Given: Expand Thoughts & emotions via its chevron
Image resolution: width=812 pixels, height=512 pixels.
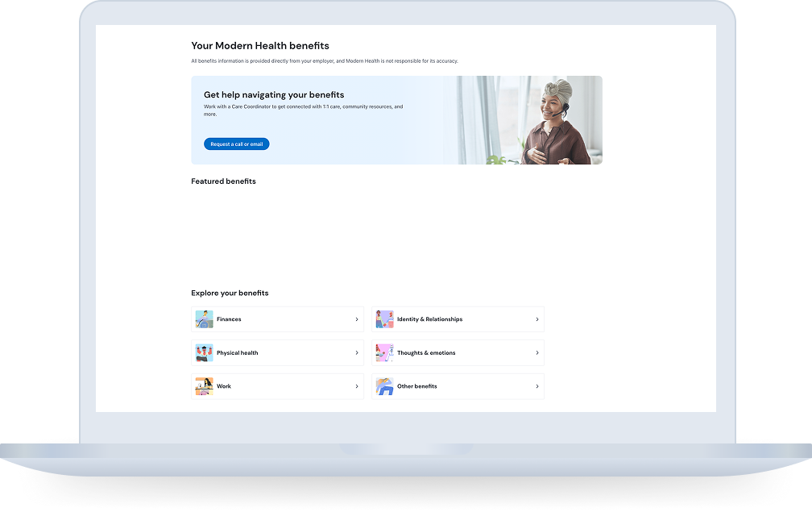Looking at the screenshot, I should pos(537,353).
